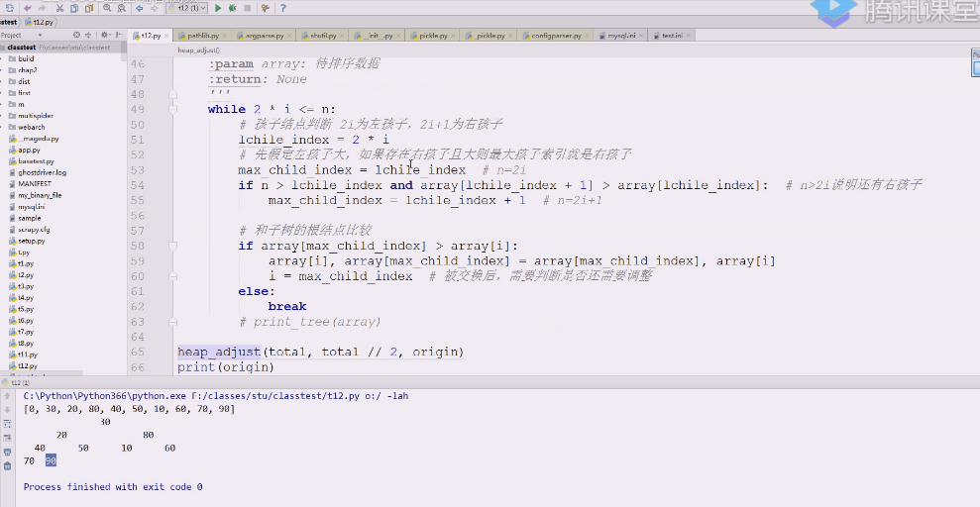Hide the Project panel with side icon

pos(119,35)
